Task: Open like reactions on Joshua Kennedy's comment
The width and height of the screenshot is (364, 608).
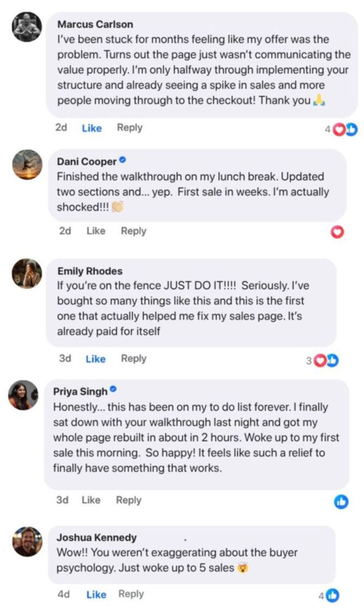Action: 332,596
